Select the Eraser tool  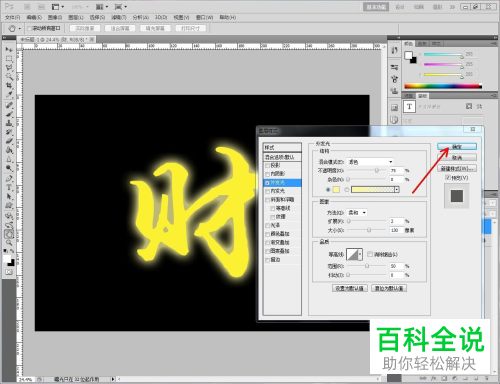(9, 141)
